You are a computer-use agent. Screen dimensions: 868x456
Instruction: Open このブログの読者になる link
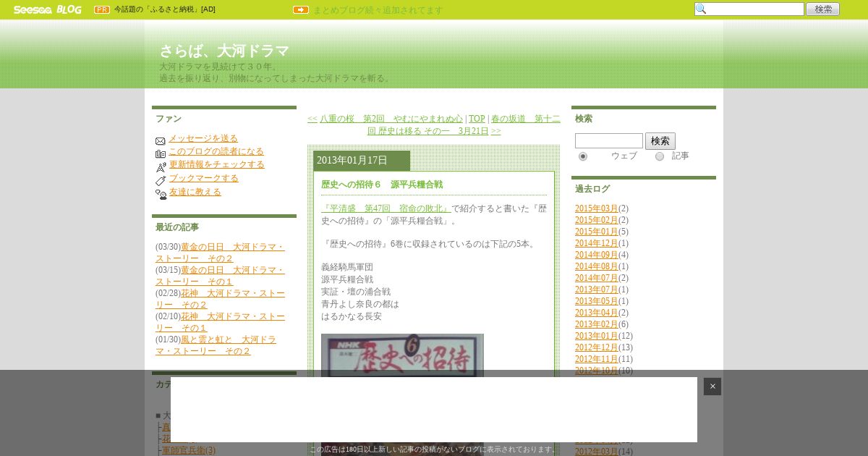(216, 151)
